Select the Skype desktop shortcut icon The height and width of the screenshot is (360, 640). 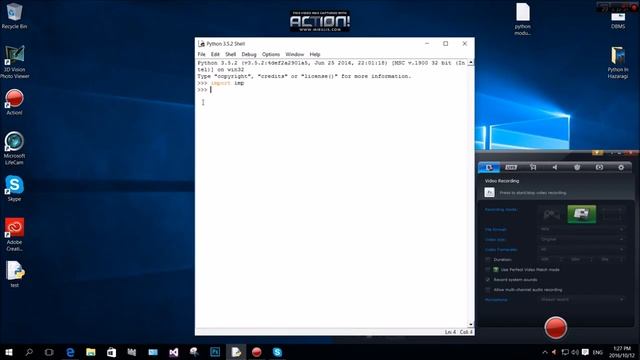[x=14, y=188]
